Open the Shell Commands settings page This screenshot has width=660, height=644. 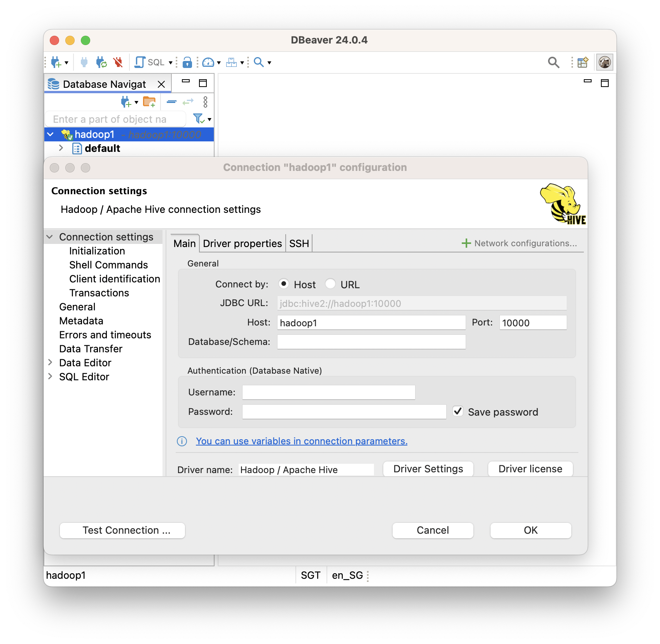click(x=108, y=265)
